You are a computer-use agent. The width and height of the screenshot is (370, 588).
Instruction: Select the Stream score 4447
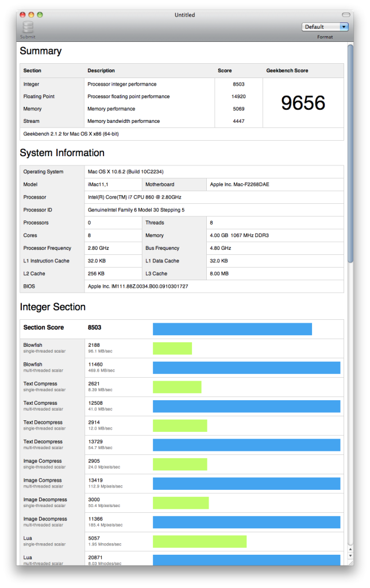tap(238, 122)
